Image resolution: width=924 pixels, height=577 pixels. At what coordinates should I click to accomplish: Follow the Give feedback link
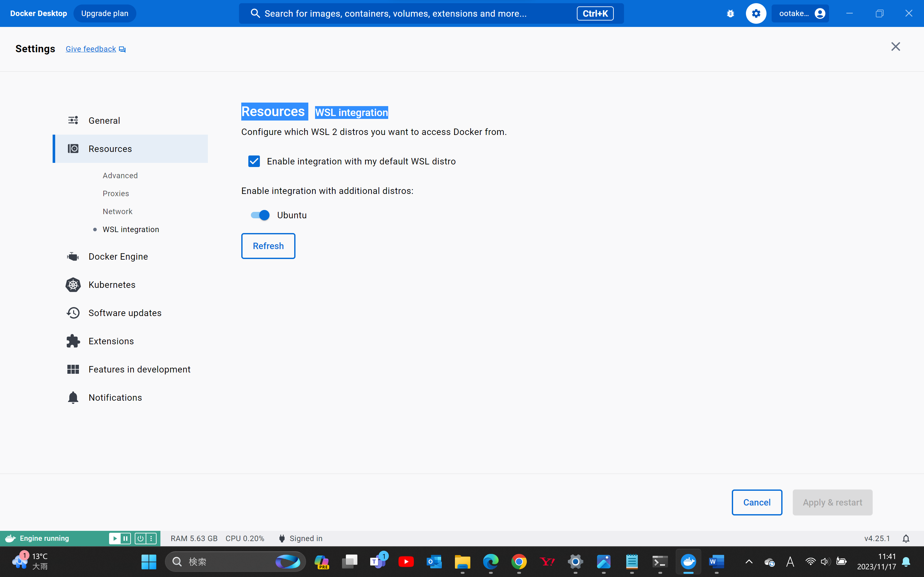click(91, 49)
